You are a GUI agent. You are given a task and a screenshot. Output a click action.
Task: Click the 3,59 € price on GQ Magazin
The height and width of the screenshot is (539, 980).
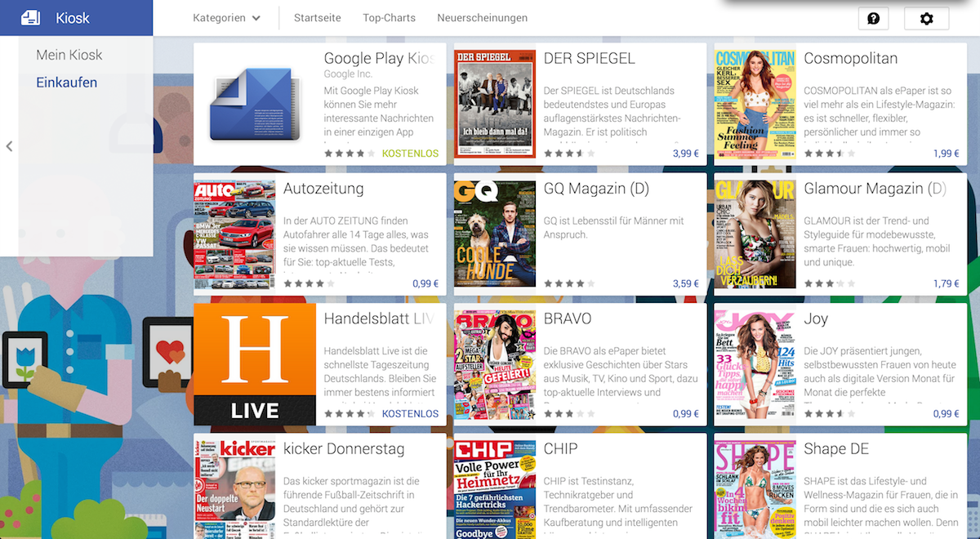pos(686,283)
